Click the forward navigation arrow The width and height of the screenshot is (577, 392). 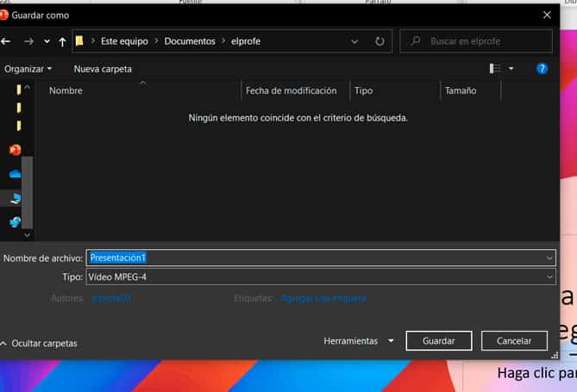click(28, 41)
